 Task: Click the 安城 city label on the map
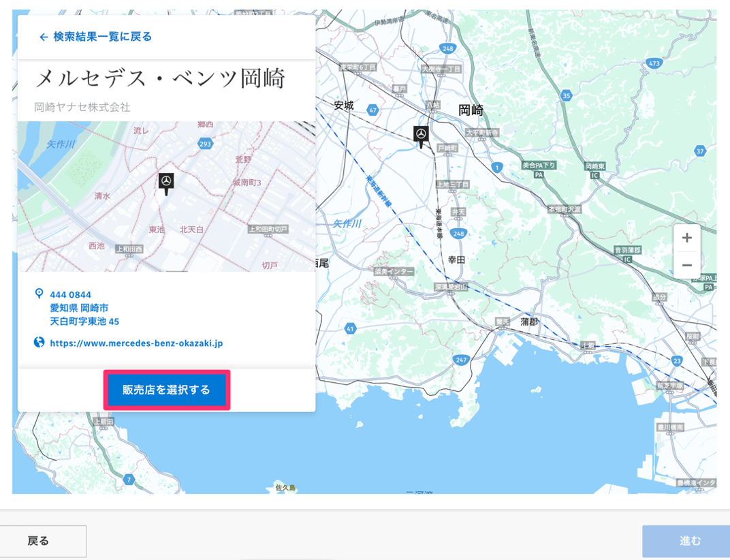coord(344,106)
